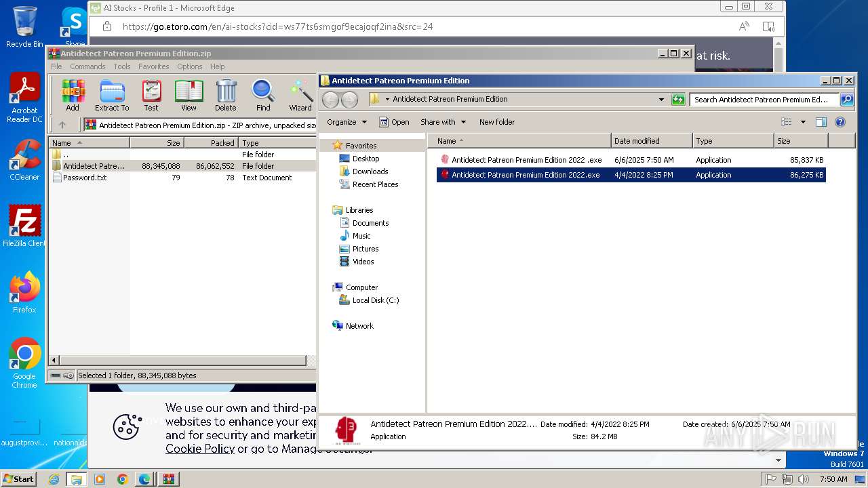Viewport: 868px width, 488px height.
Task: Click Internet Explorer taskbar icon
Action: click(54, 479)
